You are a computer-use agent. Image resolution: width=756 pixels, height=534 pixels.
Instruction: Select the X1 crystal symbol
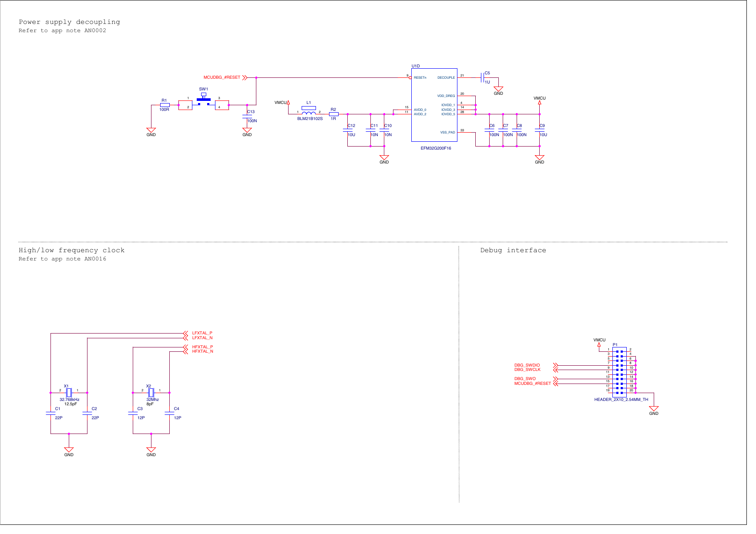(x=69, y=393)
